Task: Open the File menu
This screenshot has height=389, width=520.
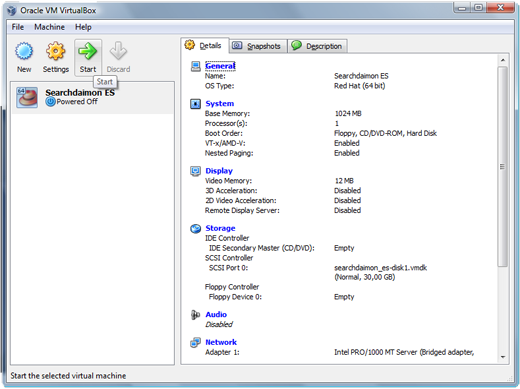Action: point(18,27)
